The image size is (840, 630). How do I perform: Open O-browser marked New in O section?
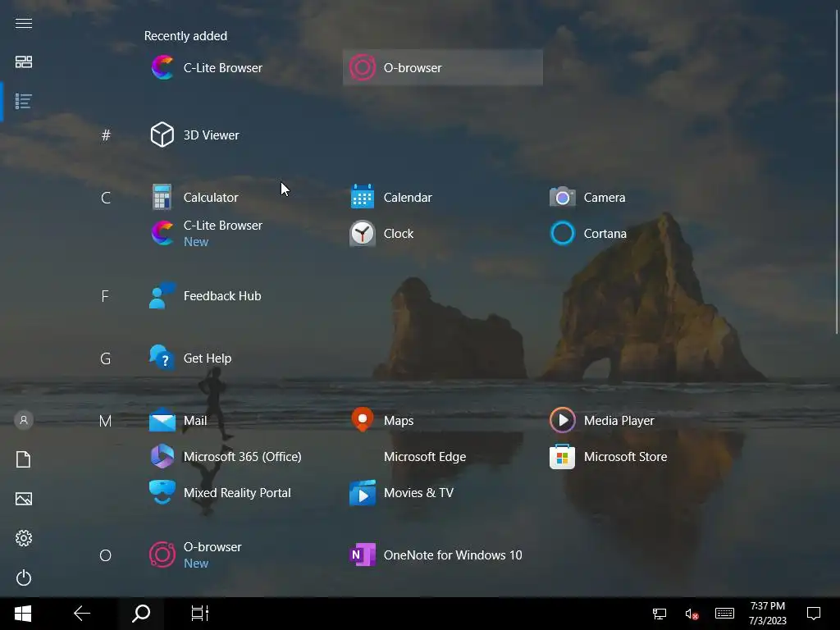243,555
